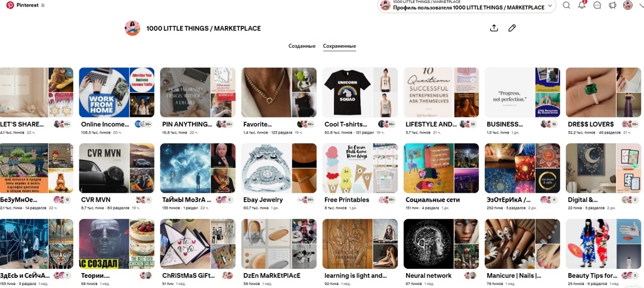Click the 1000 LITTLE THINGS profile picture
Image resolution: width=644 pixels, height=288 pixels.
pyautogui.click(x=132, y=28)
